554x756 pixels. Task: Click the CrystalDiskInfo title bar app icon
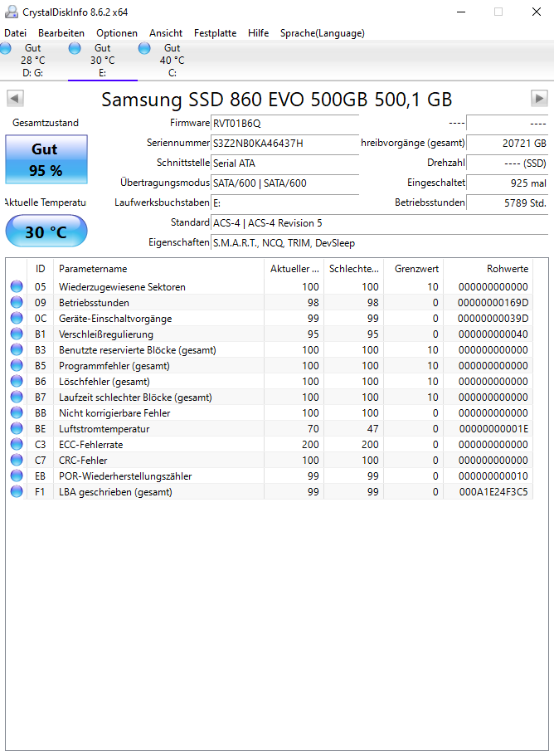[x=12, y=12]
